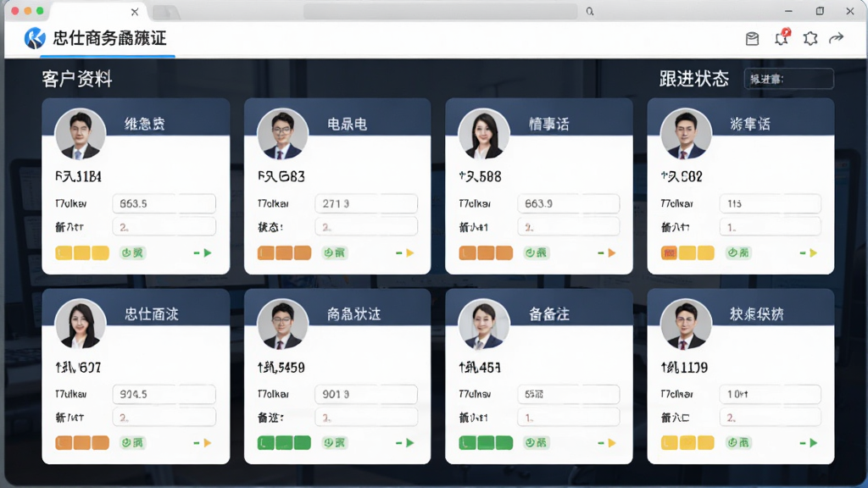This screenshot has width=868, height=488.
Task: Click the name 备备注 on its card header
Action: 548,314
